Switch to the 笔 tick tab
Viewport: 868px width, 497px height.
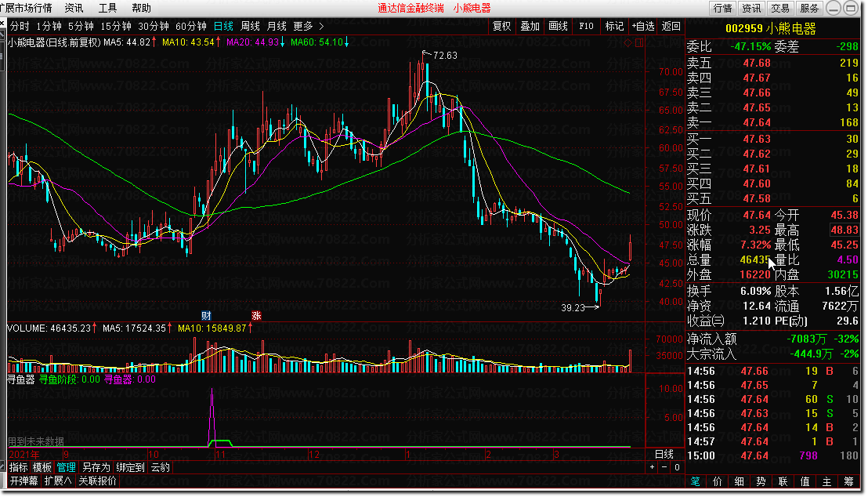pyautogui.click(x=696, y=481)
